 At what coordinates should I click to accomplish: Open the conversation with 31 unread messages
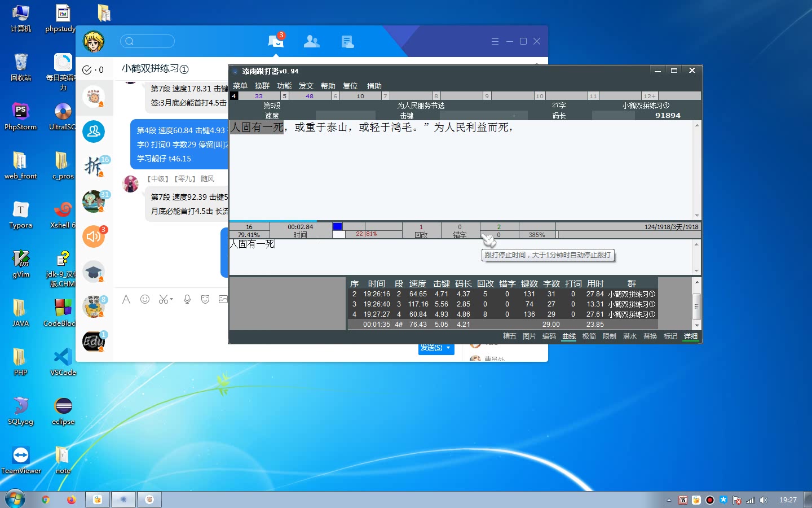94,202
